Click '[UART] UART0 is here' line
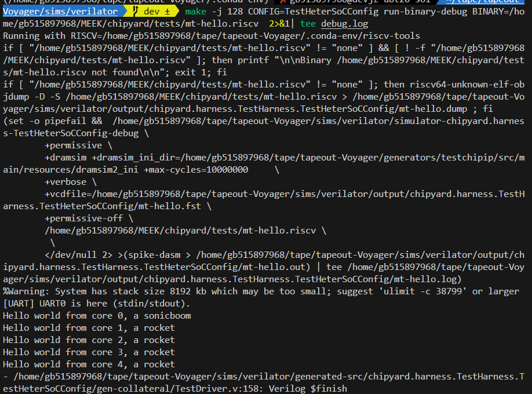This screenshot has height=394, width=532. point(97,304)
